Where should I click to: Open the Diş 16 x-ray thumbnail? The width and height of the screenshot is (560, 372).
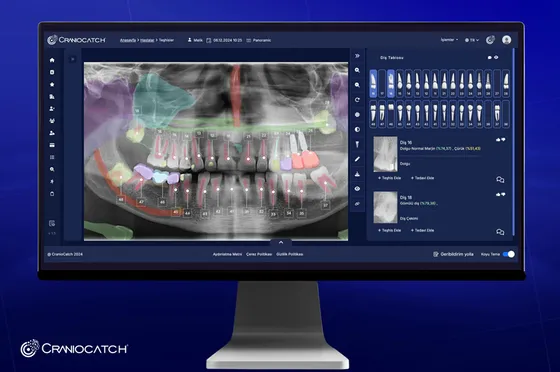pyautogui.click(x=385, y=154)
